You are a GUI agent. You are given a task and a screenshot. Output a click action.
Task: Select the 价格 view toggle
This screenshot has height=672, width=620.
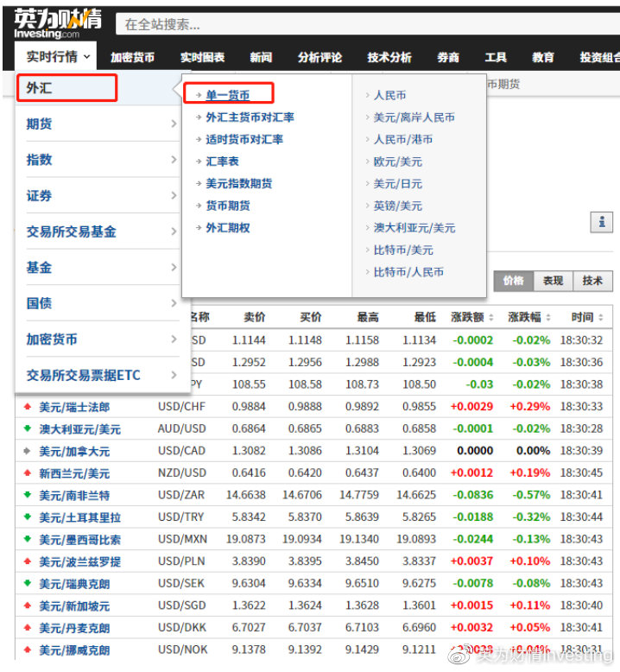[x=514, y=281]
